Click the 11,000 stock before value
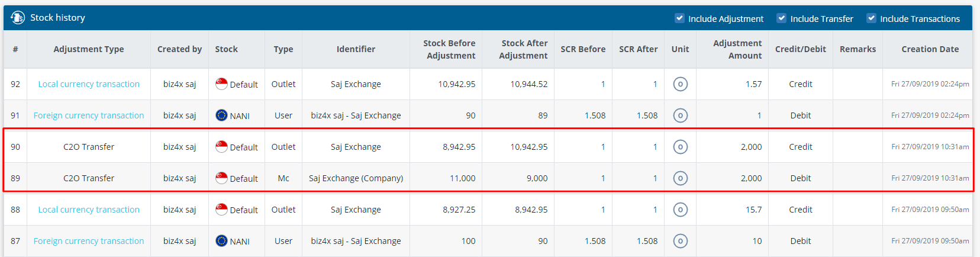The height and width of the screenshot is (257, 980). pos(462,178)
